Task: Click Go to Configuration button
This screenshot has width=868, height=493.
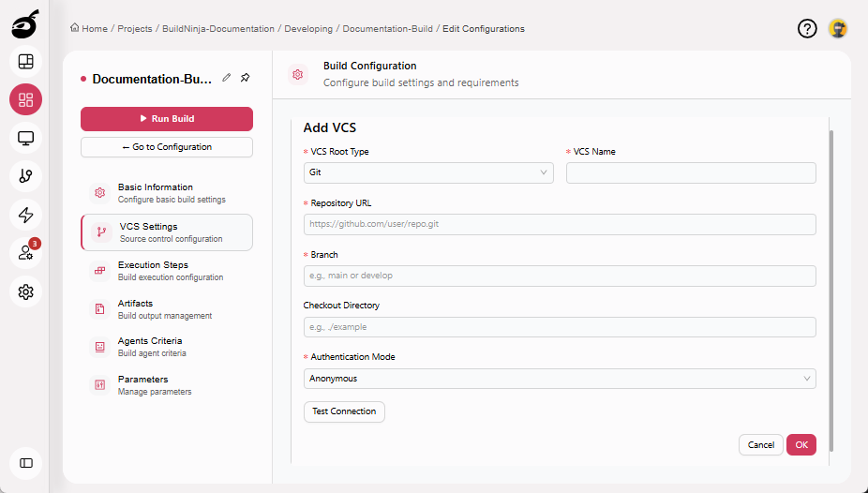Action: 167,147
